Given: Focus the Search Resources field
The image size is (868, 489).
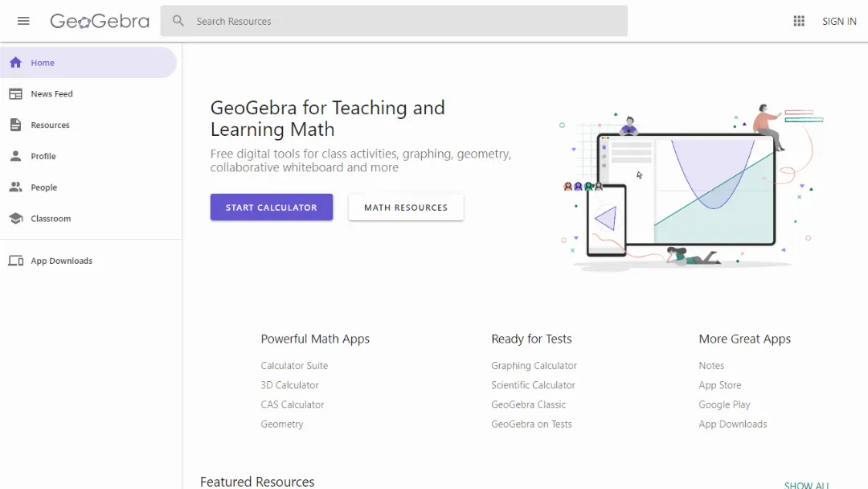Looking at the screenshot, I should click(402, 22).
